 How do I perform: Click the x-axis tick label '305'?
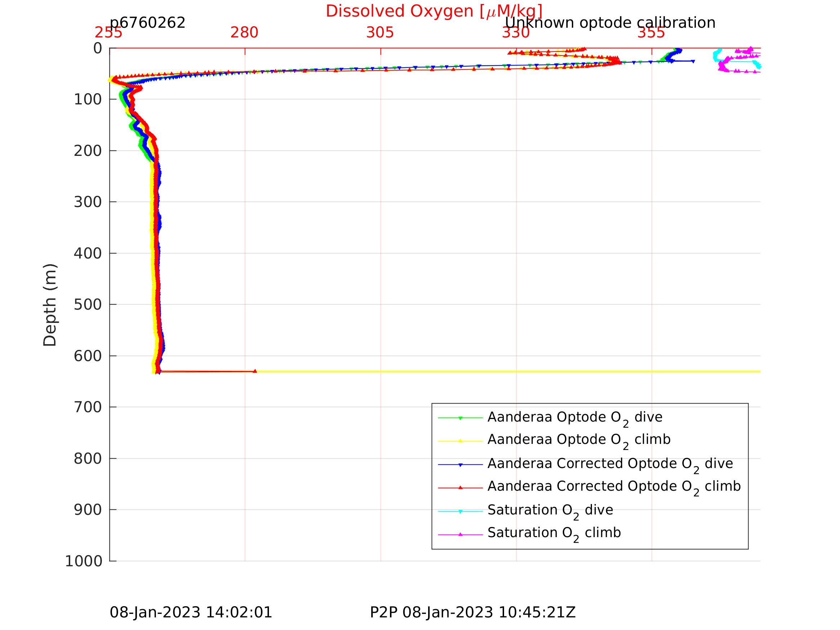click(x=380, y=33)
